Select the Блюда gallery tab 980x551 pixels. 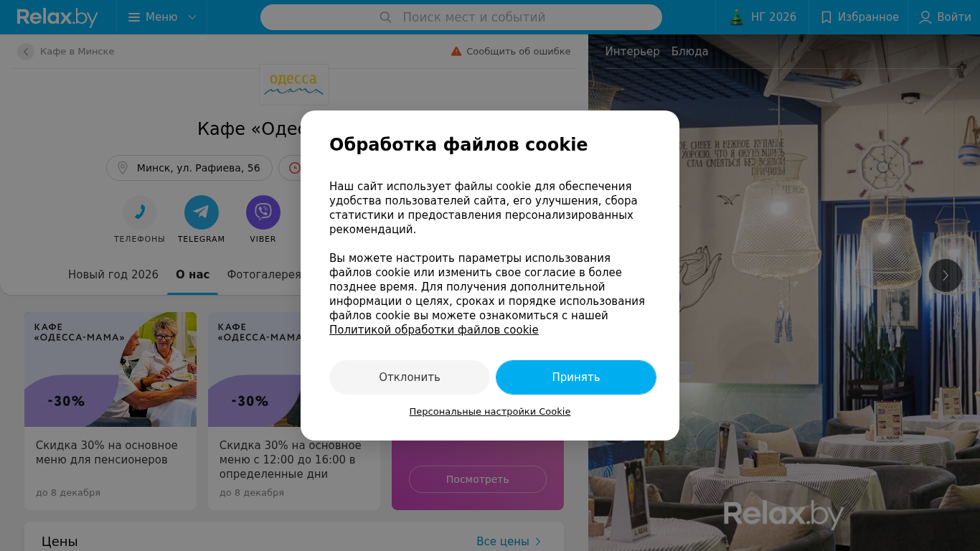tap(689, 52)
